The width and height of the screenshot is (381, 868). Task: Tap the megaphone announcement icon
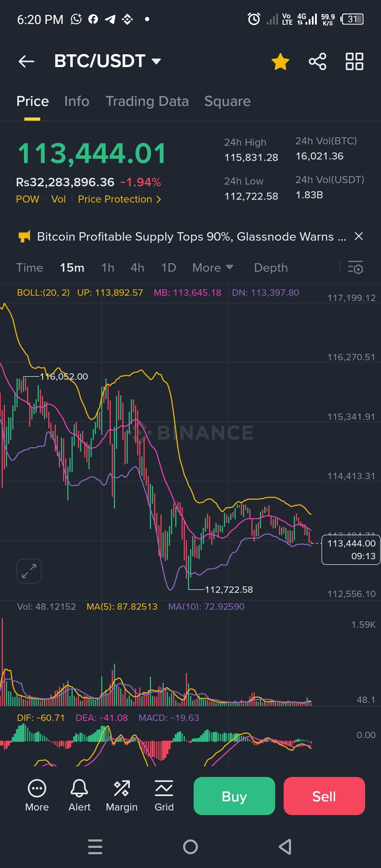point(24,236)
